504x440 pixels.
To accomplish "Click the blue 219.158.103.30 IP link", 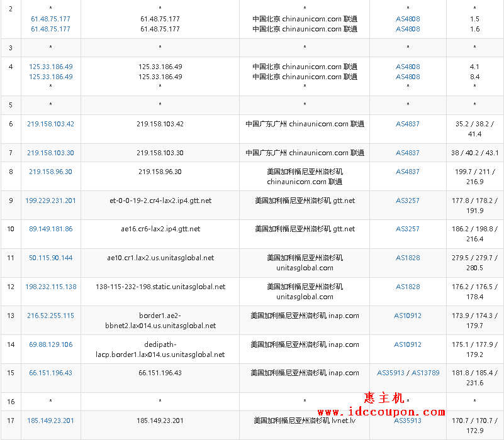I will click(50, 153).
